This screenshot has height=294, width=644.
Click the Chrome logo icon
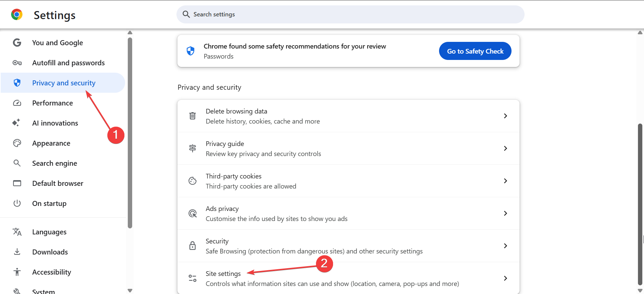[x=17, y=15]
